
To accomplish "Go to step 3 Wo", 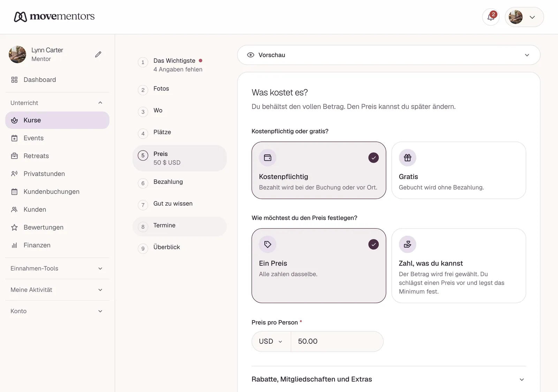I will pos(180,111).
